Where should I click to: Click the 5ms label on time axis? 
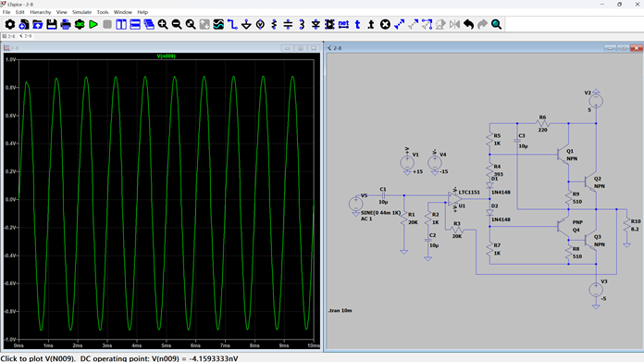point(166,345)
